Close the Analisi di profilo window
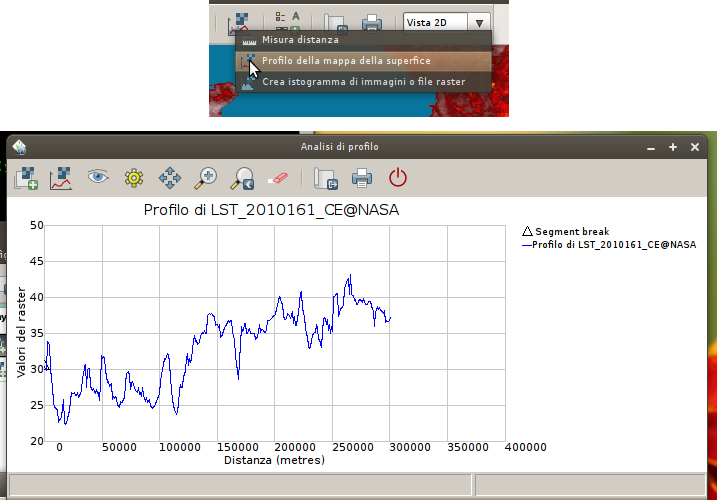 695,147
